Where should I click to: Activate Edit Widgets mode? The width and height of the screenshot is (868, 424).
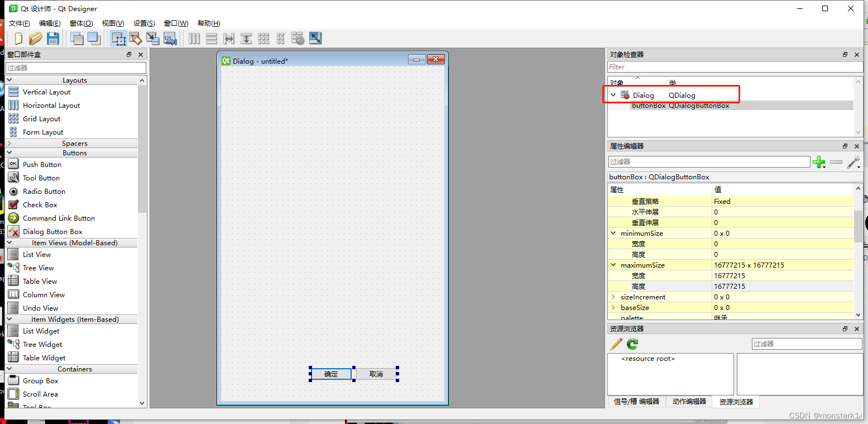tap(118, 39)
